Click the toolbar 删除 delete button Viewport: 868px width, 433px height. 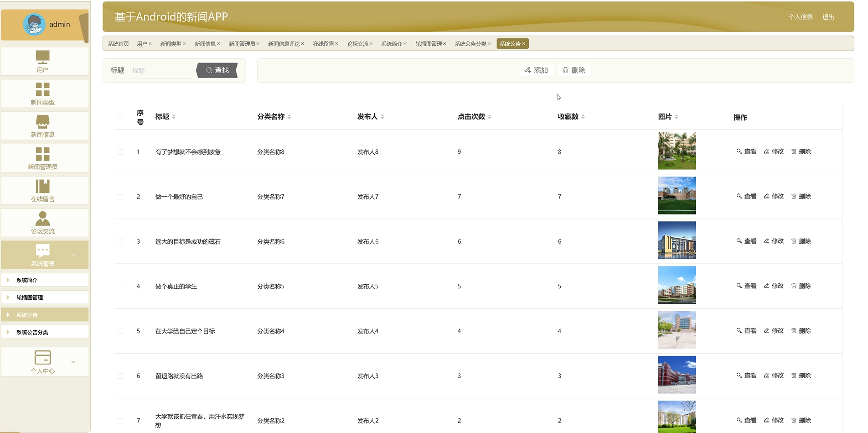pyautogui.click(x=574, y=70)
